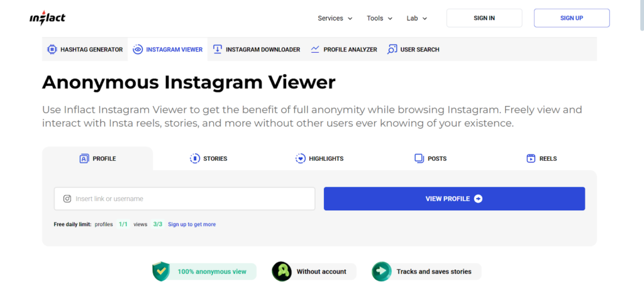Click the green shield anonymous view icon
The height and width of the screenshot is (292, 644).
(162, 271)
